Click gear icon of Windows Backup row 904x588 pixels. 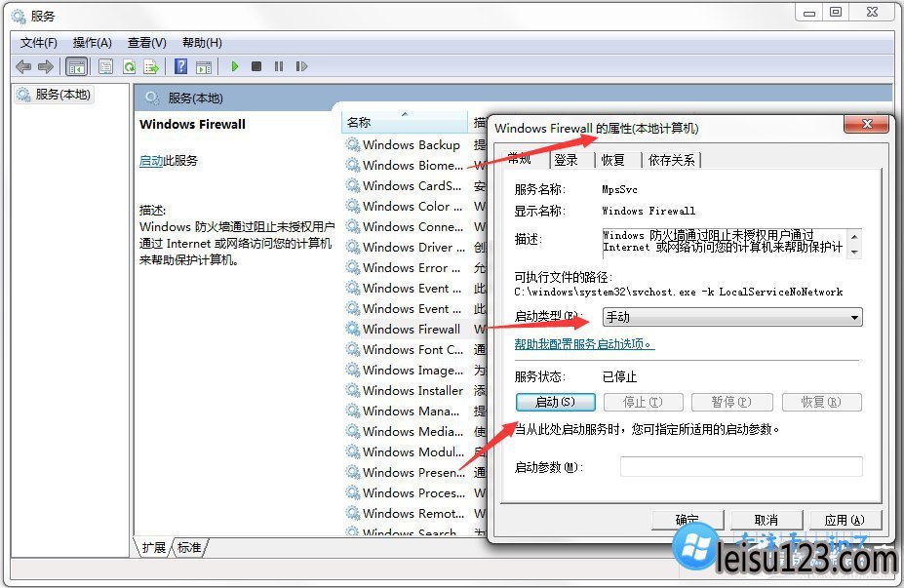coord(353,144)
